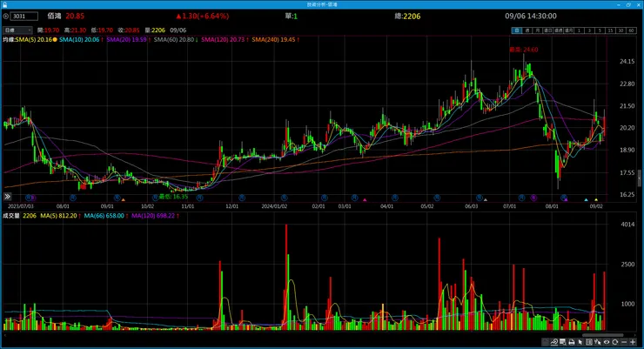Click the scrollbar right arrow under the volume pane
644x349 pixels.
(x=635, y=335)
